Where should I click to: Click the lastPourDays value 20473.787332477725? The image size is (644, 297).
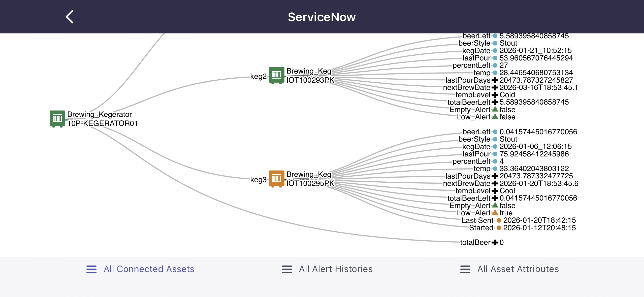coord(536,176)
